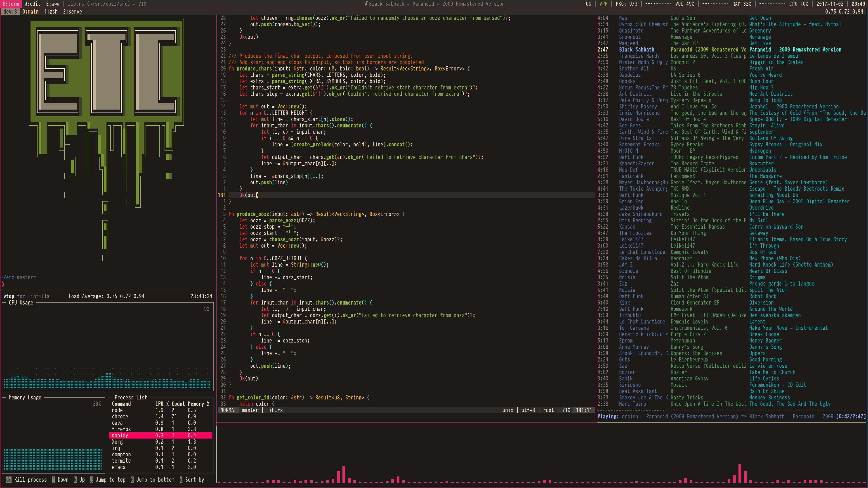Select the Kansas Carry on Wayward Son track
Screen dimensions: 868x488
(731, 227)
